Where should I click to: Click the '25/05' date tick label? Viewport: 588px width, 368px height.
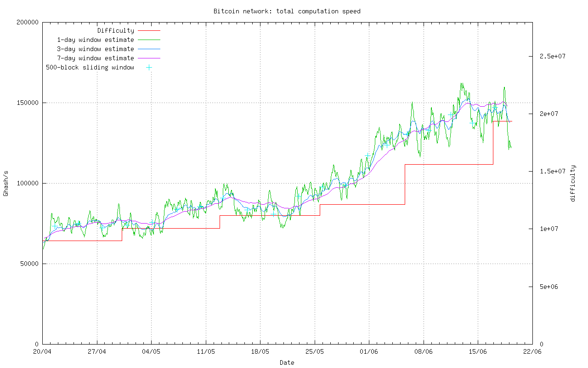[x=315, y=352]
